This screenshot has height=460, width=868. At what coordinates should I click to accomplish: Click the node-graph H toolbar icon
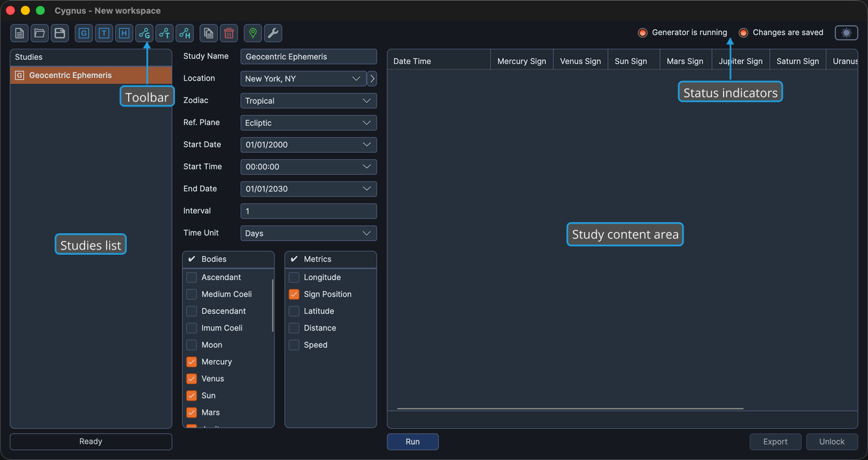185,33
